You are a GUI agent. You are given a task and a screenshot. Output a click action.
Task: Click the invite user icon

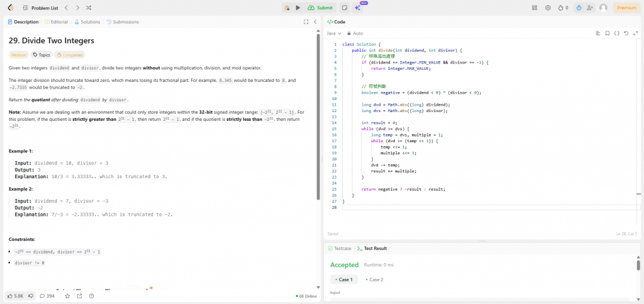click(590, 8)
